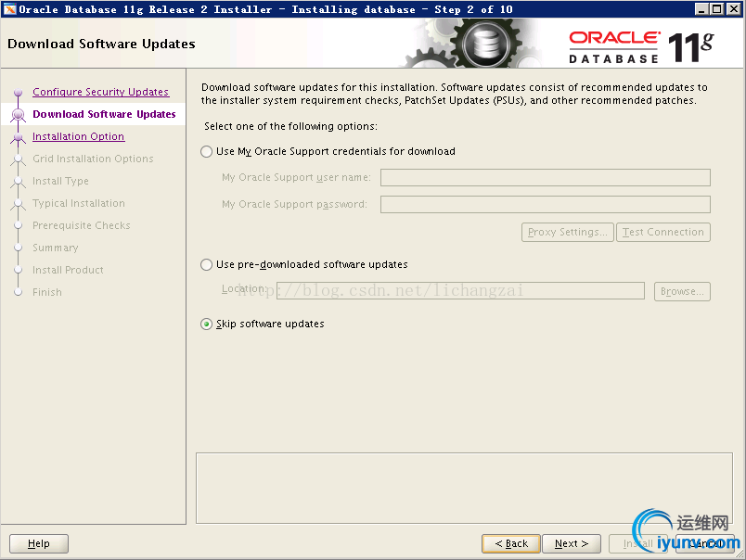Open Help for this installer page
The width and height of the screenshot is (746, 560).
tap(39, 543)
